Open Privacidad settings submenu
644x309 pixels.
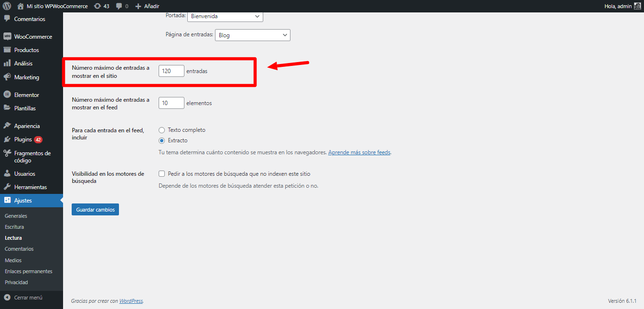(16, 282)
